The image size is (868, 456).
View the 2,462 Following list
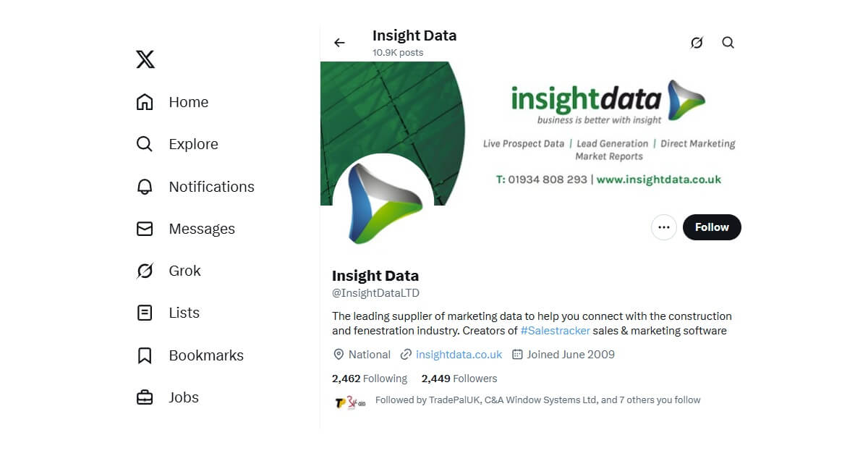coord(370,379)
